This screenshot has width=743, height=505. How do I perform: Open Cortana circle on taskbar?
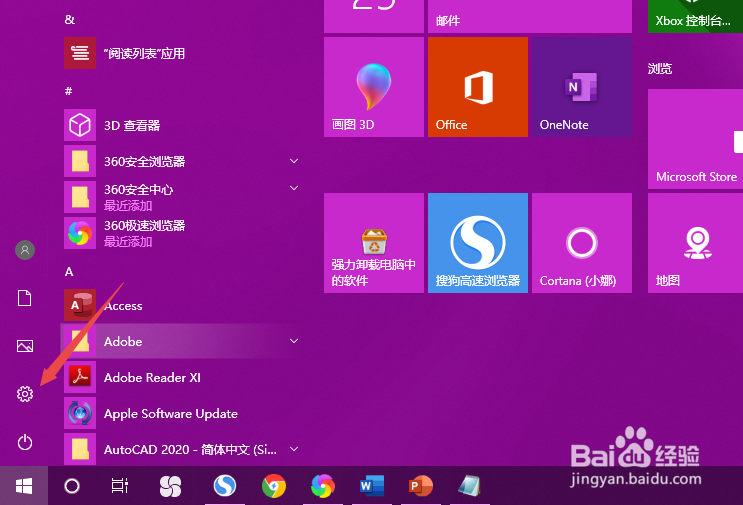(x=72, y=486)
